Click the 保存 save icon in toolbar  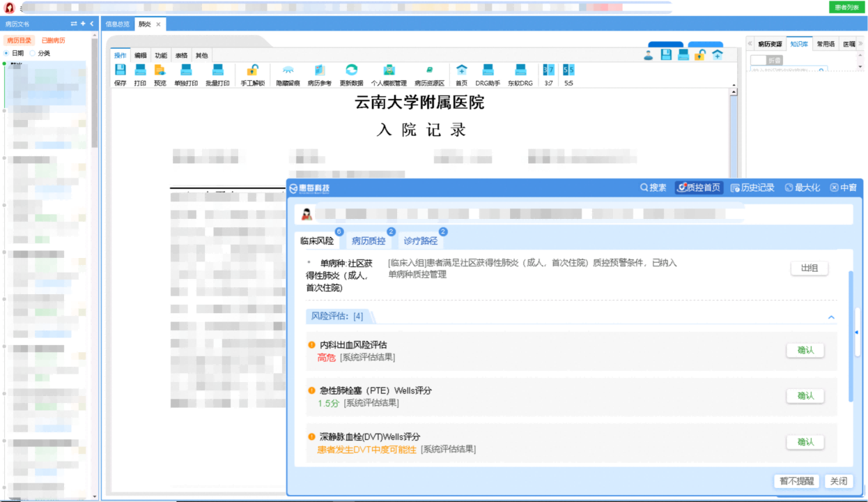click(120, 70)
